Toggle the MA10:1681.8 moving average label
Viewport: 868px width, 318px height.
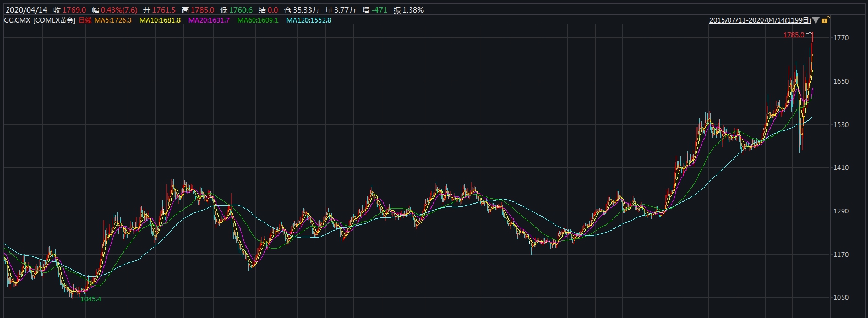[160, 20]
